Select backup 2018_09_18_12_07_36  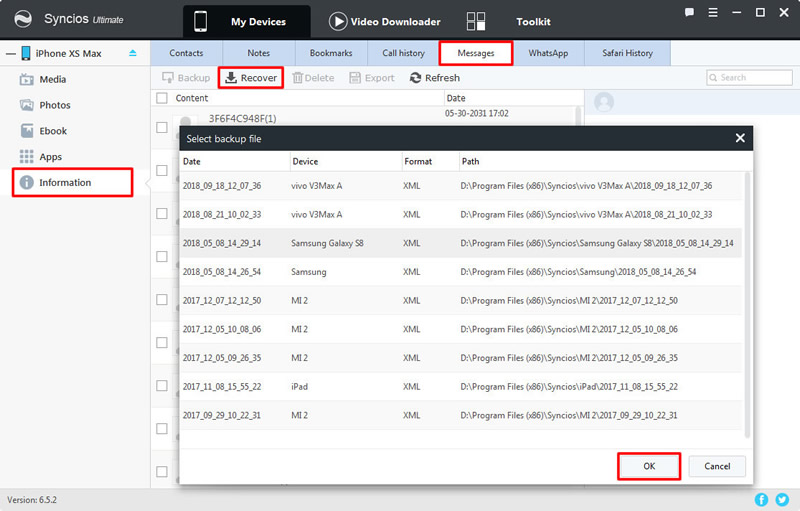point(461,186)
